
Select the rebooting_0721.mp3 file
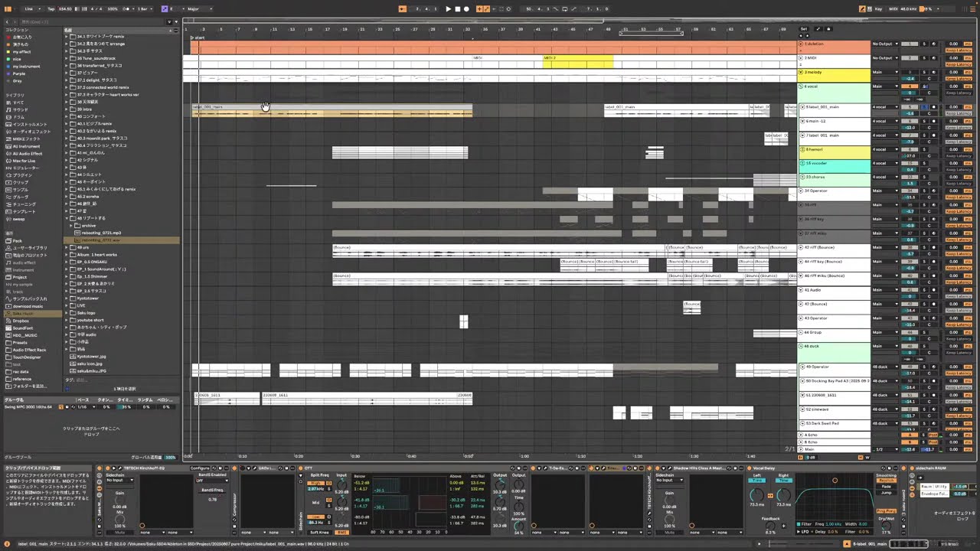click(x=102, y=233)
